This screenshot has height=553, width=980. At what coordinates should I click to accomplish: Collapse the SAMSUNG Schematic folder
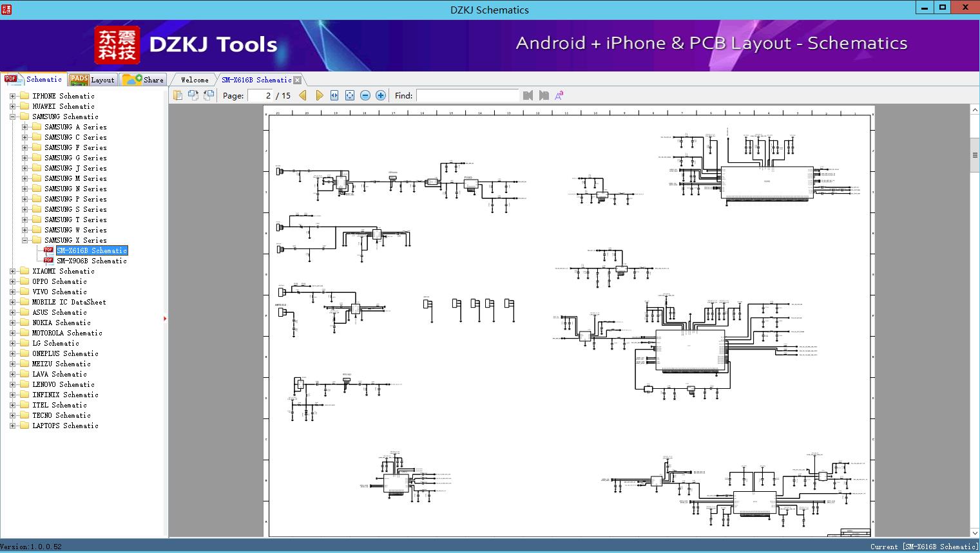[x=12, y=117]
